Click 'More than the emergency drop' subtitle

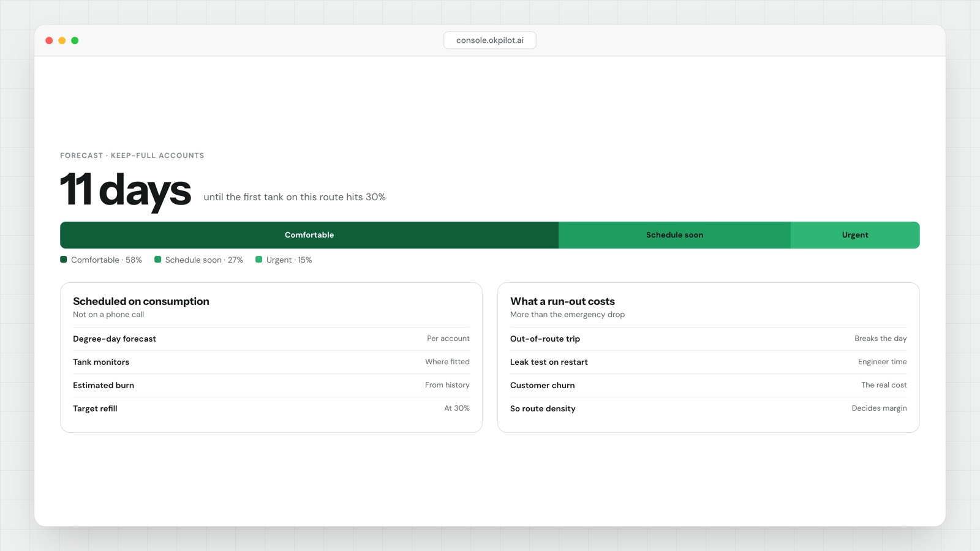click(x=567, y=315)
